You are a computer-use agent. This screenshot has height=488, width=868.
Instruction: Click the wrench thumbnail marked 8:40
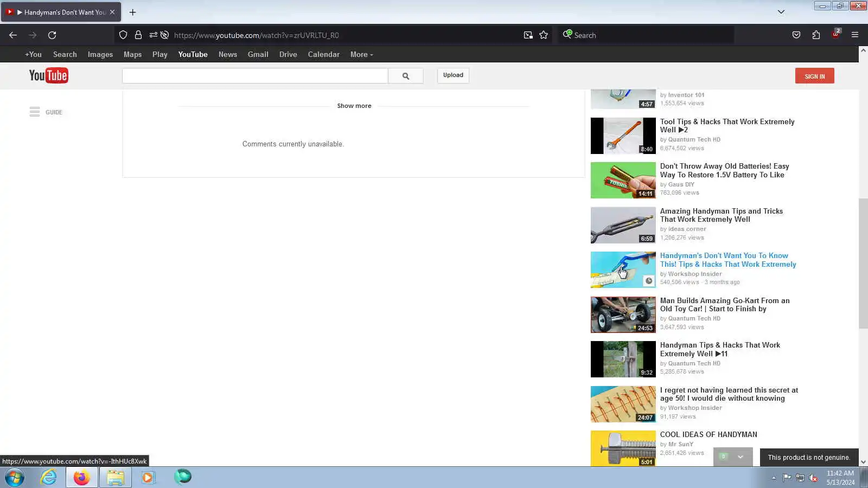pyautogui.click(x=623, y=136)
